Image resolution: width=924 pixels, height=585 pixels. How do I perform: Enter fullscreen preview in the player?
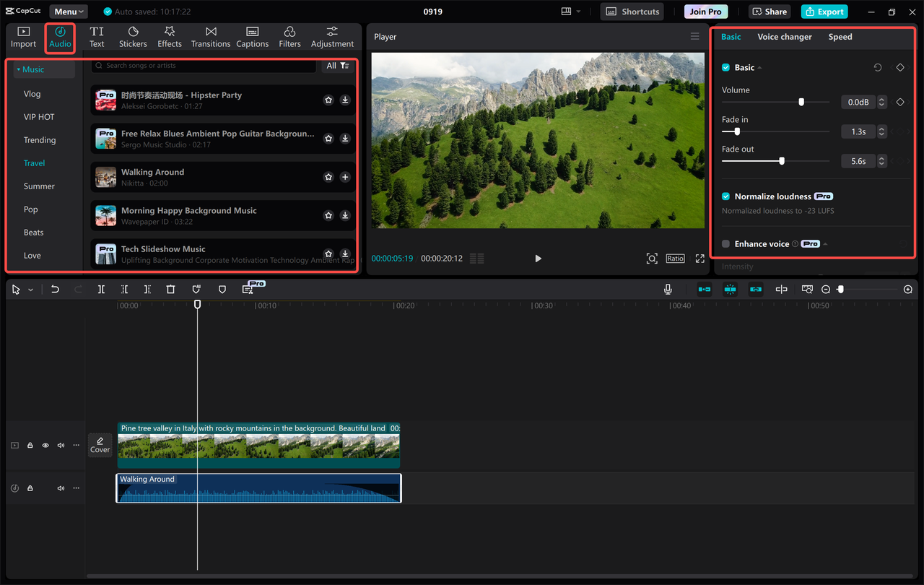click(x=699, y=259)
